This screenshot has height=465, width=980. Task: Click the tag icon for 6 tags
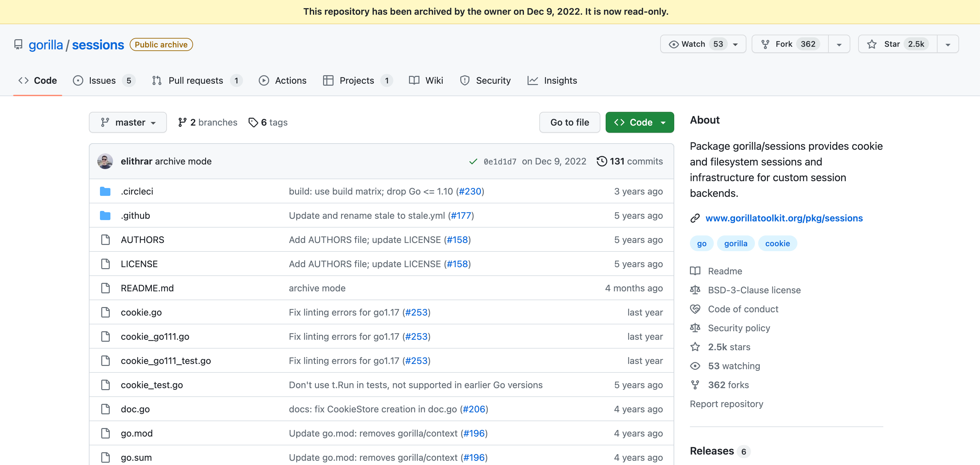coord(253,122)
